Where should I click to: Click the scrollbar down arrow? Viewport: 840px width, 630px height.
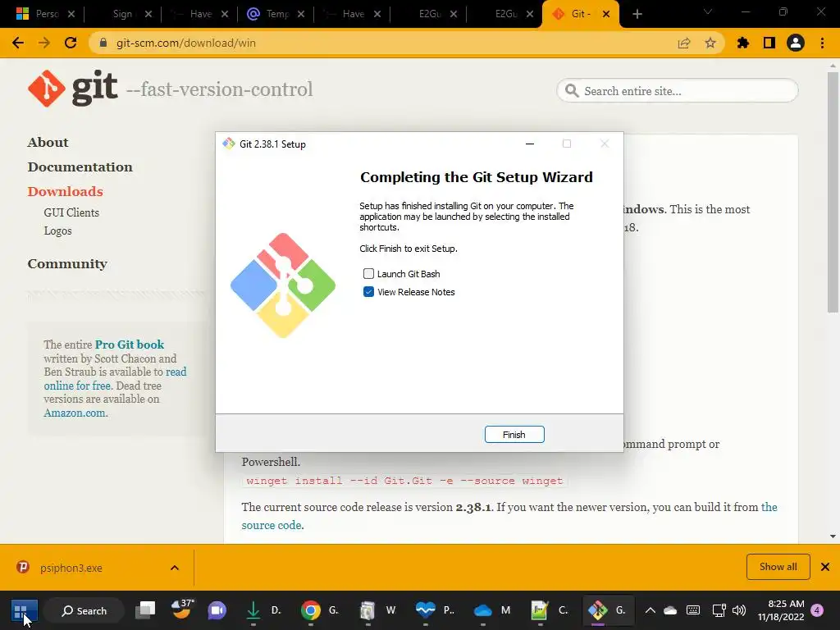833,536
